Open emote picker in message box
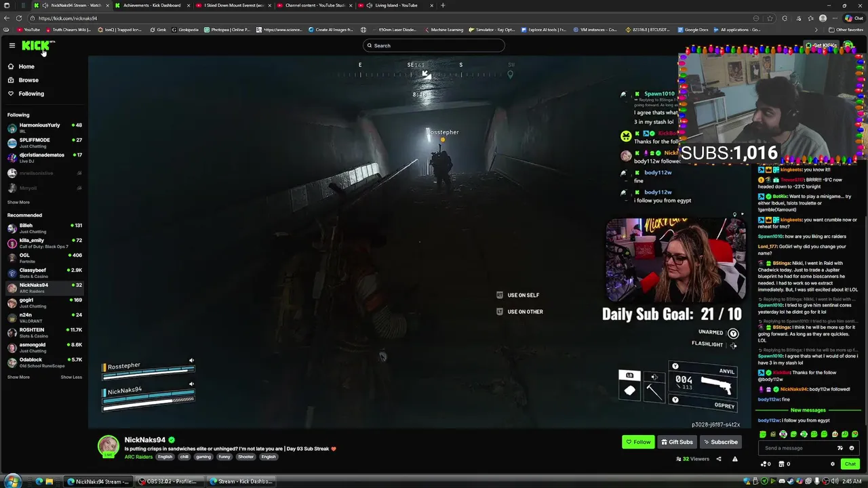 point(852,448)
